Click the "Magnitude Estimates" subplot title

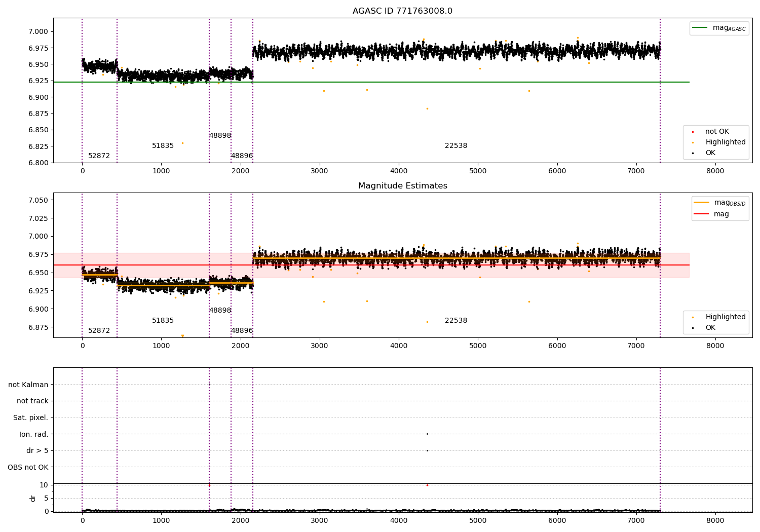[402, 186]
